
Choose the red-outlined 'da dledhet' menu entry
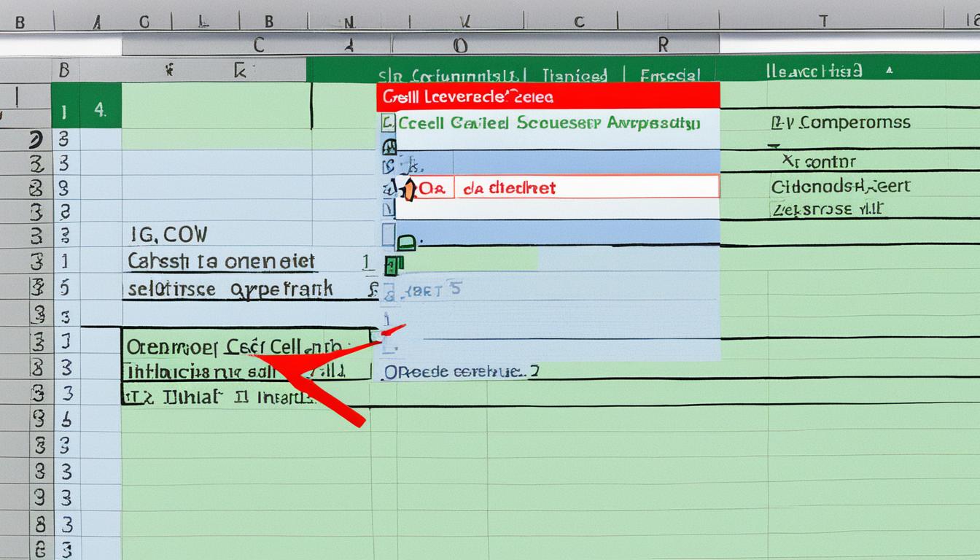click(x=557, y=187)
